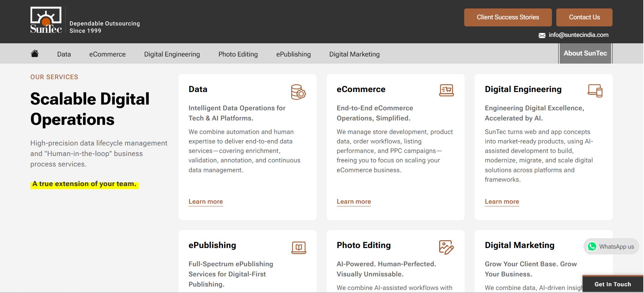Viewport: 644px width, 293px height.
Task: Click the SunTec logo
Action: [46, 20]
